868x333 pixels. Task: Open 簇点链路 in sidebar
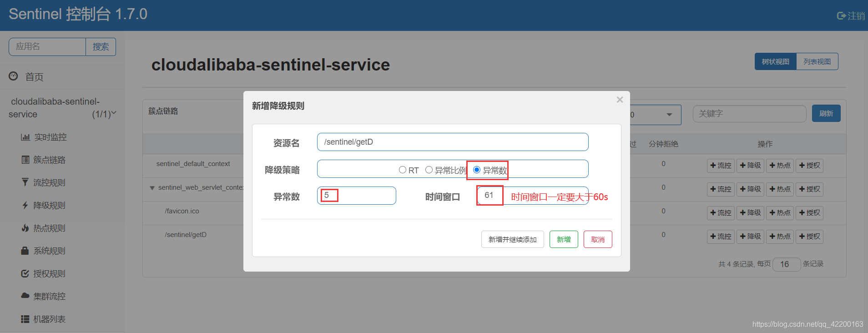(x=44, y=160)
